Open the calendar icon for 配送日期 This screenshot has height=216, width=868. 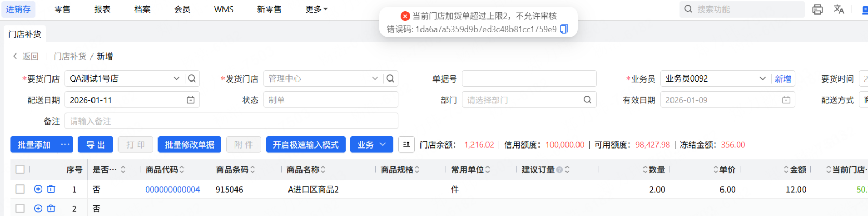(x=191, y=100)
